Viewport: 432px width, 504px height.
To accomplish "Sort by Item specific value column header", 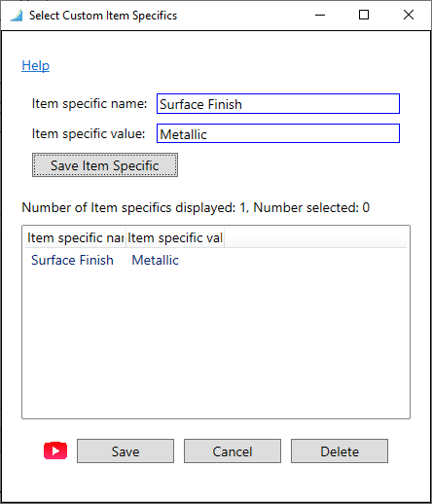I will click(175, 237).
